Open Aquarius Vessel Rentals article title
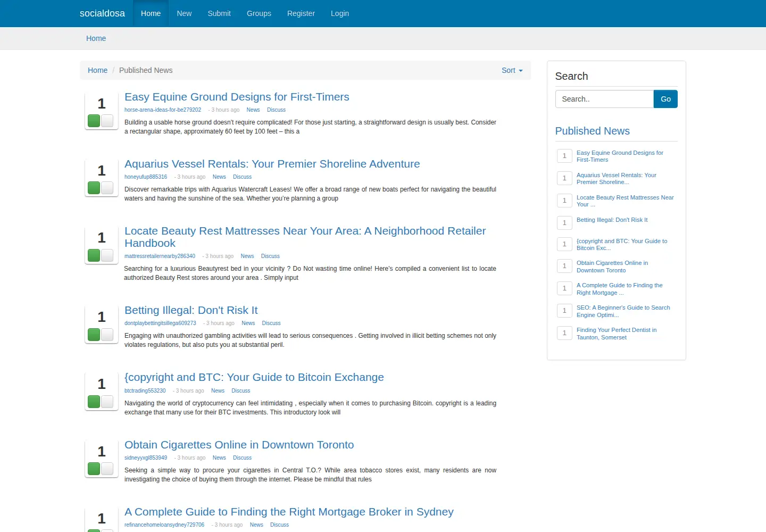The image size is (766, 532). pyautogui.click(x=272, y=164)
